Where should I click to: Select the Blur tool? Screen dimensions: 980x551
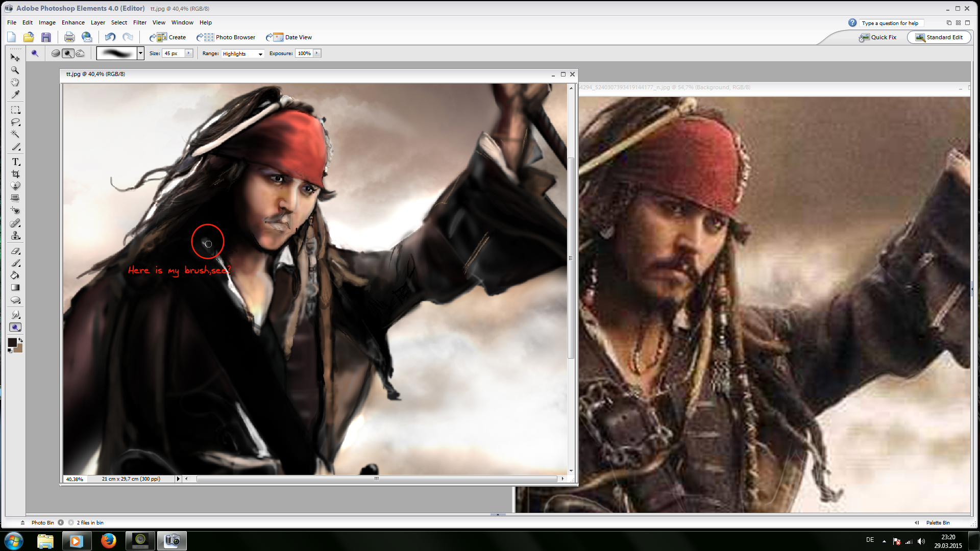coord(15,315)
